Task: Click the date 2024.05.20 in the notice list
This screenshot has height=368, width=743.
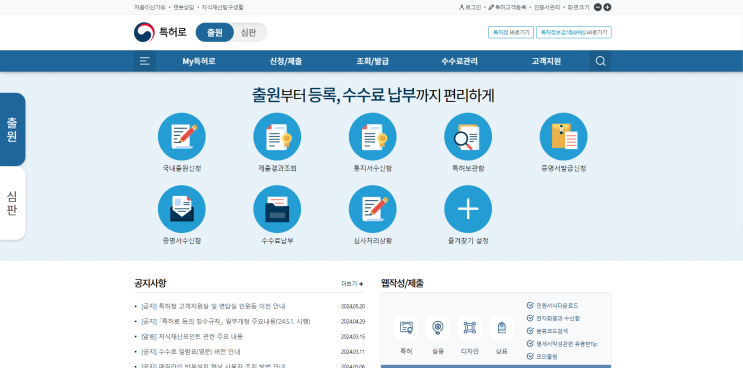Action: pos(353,306)
